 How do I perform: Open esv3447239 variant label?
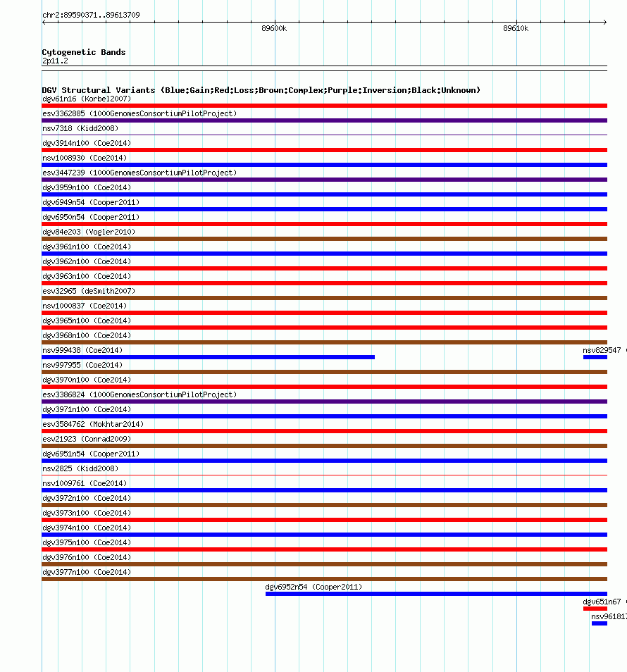click(x=139, y=173)
